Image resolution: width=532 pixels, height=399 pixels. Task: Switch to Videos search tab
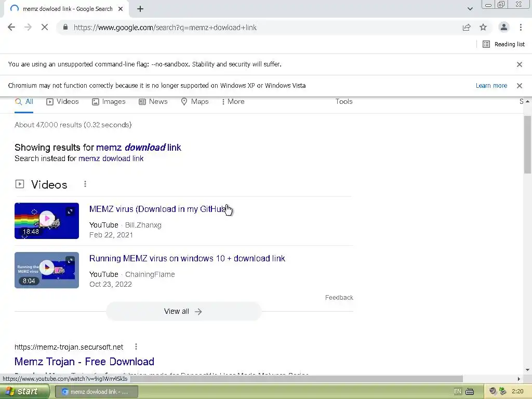click(x=62, y=102)
